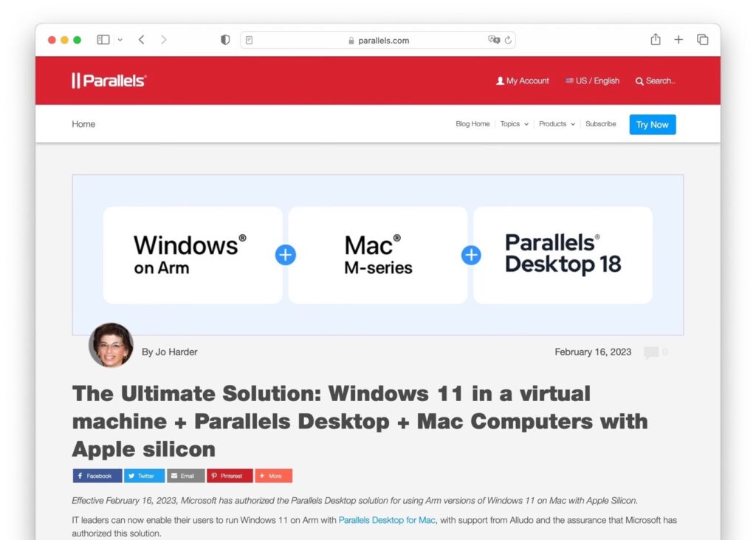The width and height of the screenshot is (756, 540).
Task: Click the Safari share icon
Action: click(655, 40)
